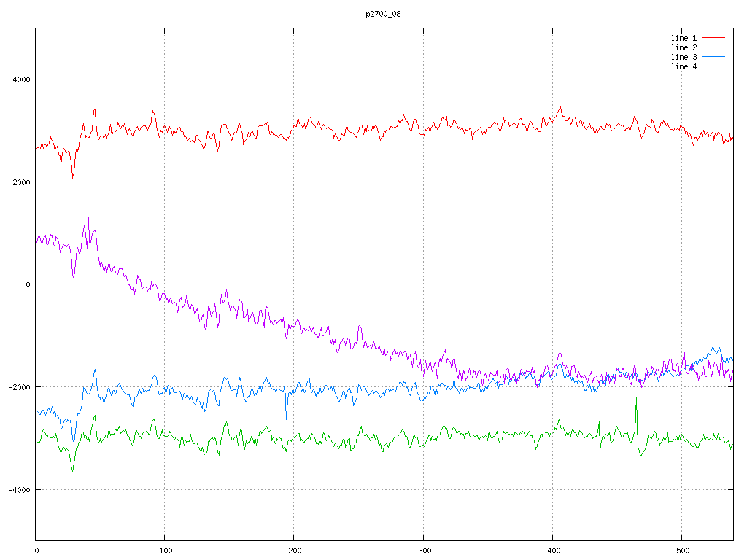Screen dimensions: 747x560
Task: Click the blue downward spike near x 193
Action: [286, 405]
